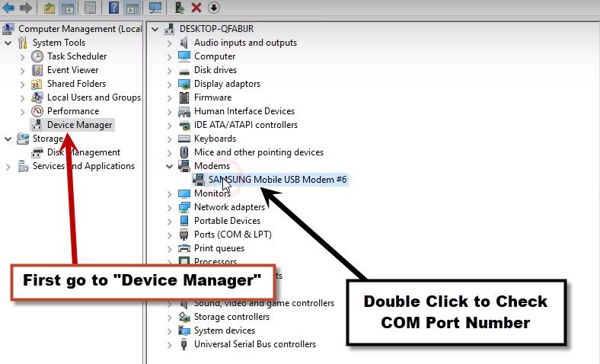Select Computer Management (Local) root item
This screenshot has height=364, width=600.
click(x=80, y=29)
